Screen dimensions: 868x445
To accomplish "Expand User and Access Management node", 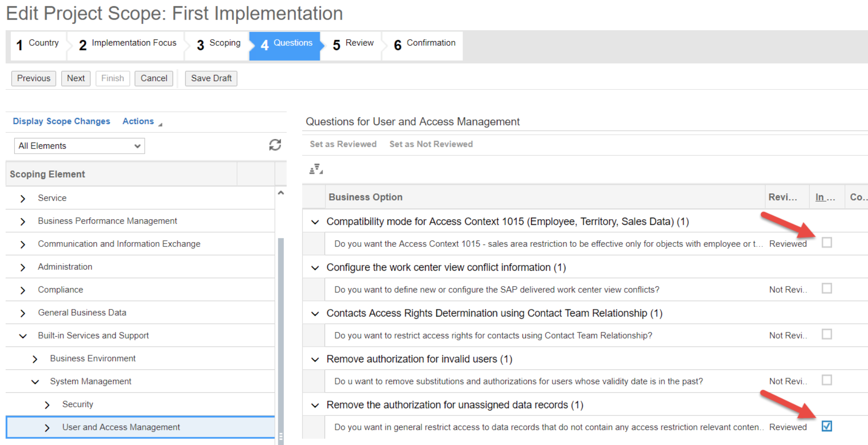I will (x=47, y=428).
